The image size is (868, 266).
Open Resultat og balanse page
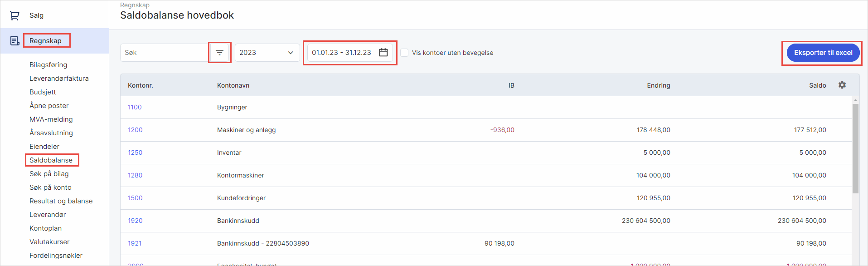pyautogui.click(x=61, y=201)
